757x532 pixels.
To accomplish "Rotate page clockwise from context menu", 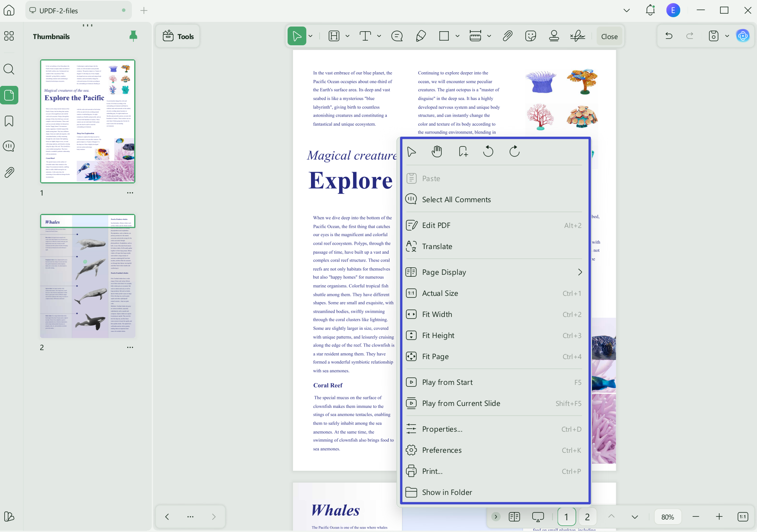I will click(x=514, y=151).
